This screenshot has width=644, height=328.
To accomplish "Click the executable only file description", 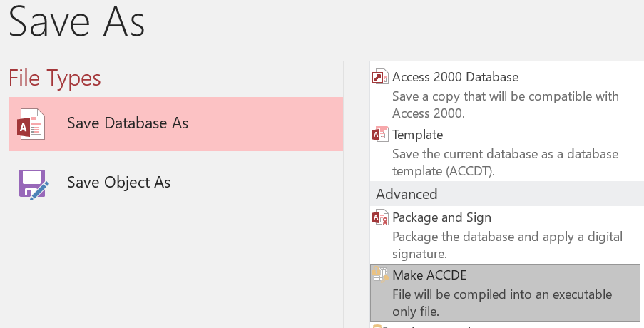I will pos(502,303).
